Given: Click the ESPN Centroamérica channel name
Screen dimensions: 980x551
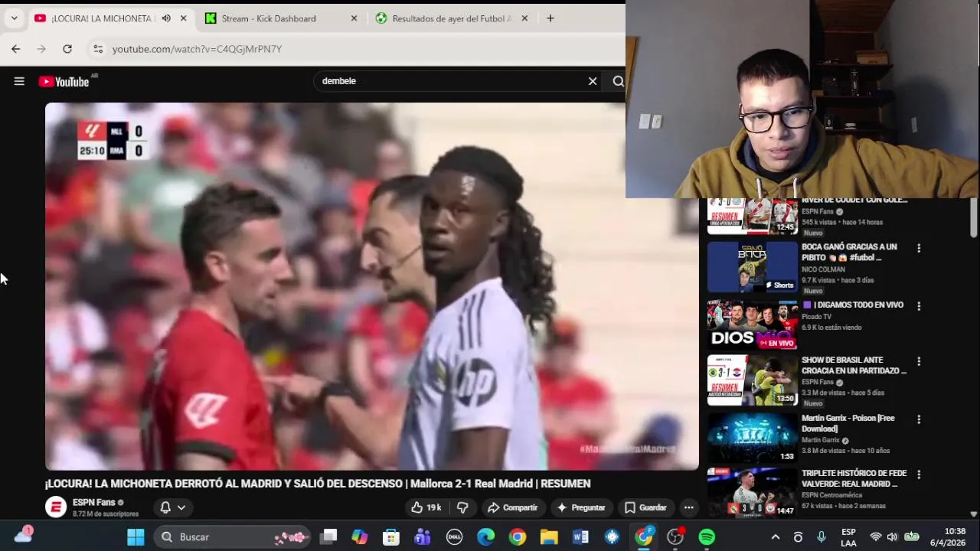Looking at the screenshot, I should (x=831, y=495).
